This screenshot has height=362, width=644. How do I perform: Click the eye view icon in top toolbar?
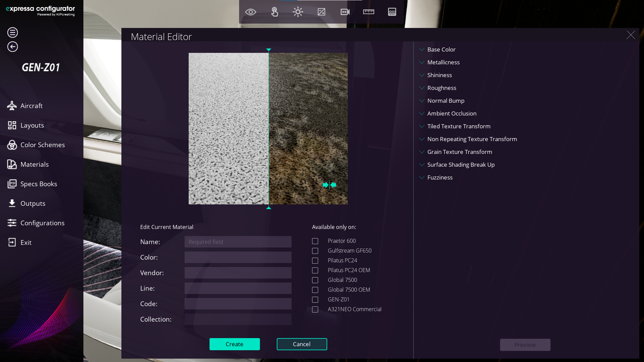click(251, 12)
